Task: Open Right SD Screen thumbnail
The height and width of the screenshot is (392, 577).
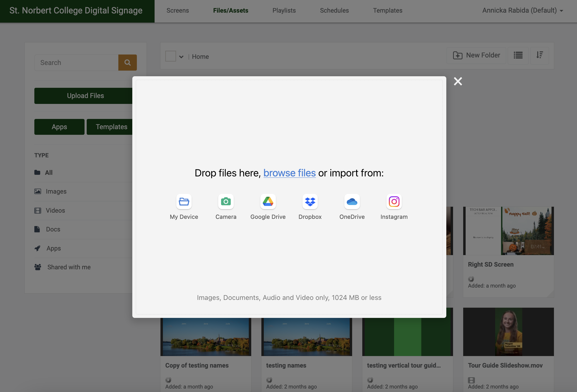Action: [508, 231]
